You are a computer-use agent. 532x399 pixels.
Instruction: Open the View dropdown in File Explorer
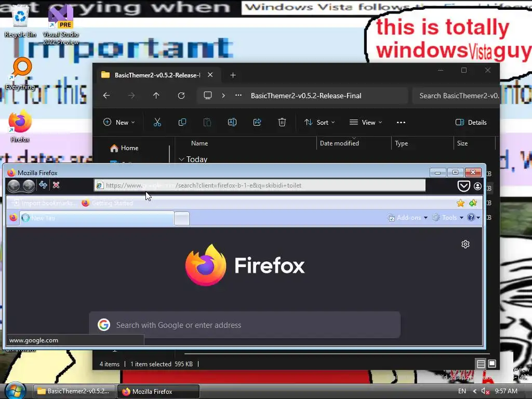[366, 122]
